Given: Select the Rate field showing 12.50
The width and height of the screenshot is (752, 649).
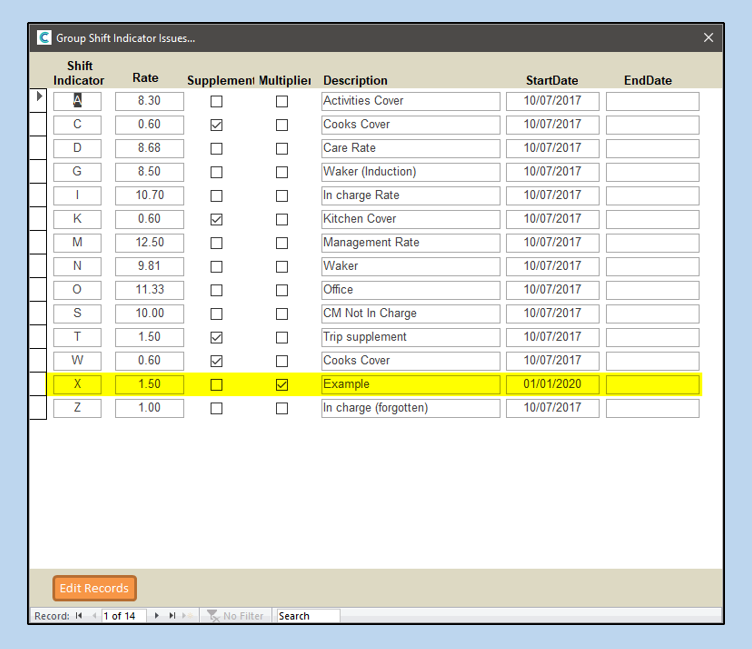Looking at the screenshot, I should pyautogui.click(x=149, y=243).
